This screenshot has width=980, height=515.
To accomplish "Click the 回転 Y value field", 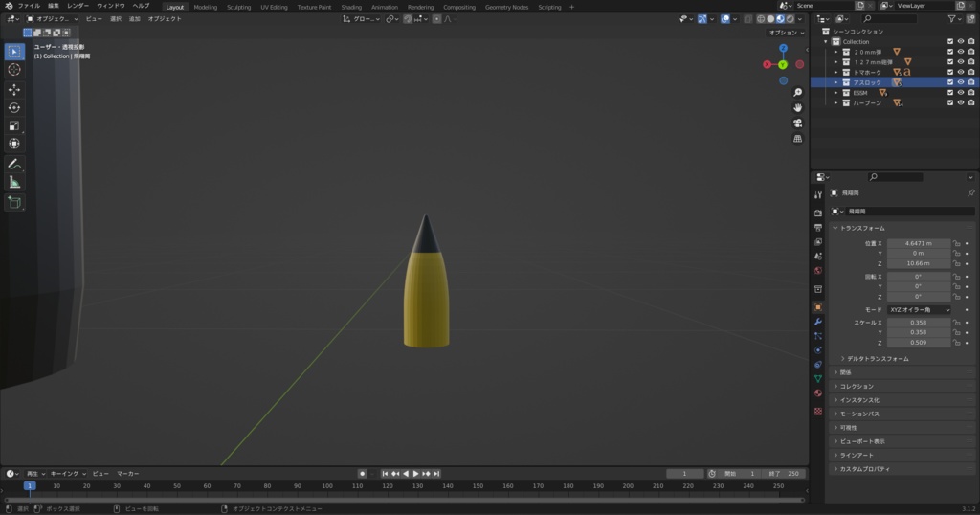I will point(919,286).
